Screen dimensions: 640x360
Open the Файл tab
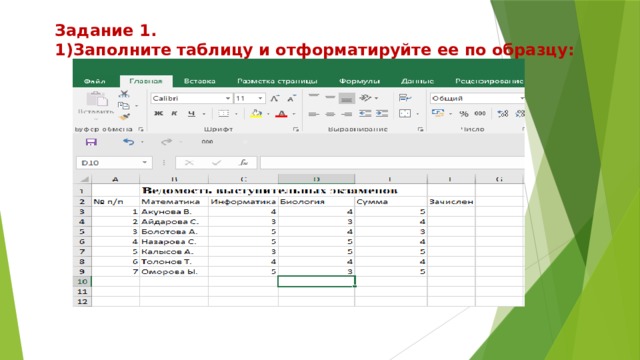pos(95,81)
